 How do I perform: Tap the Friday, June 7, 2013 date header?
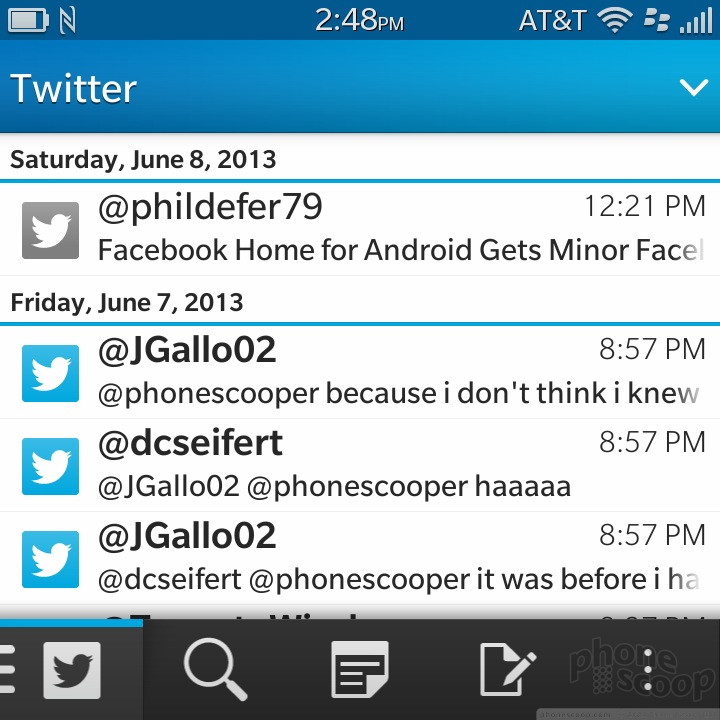127,302
